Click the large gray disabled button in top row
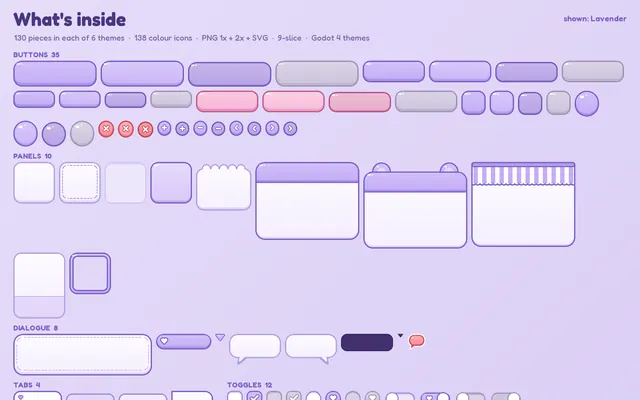 [x=317, y=73]
